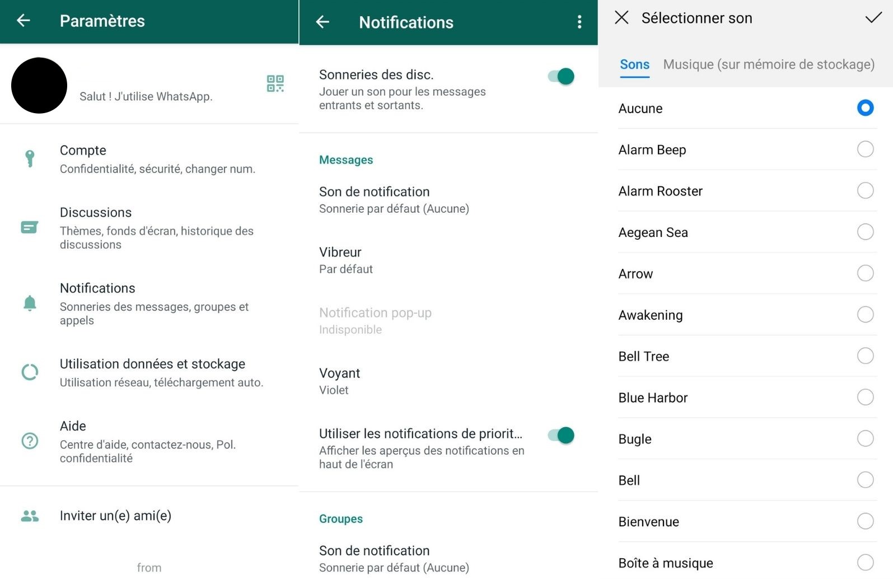Switch to the Sons tab
Screen dimensions: 893x588
(x=634, y=64)
